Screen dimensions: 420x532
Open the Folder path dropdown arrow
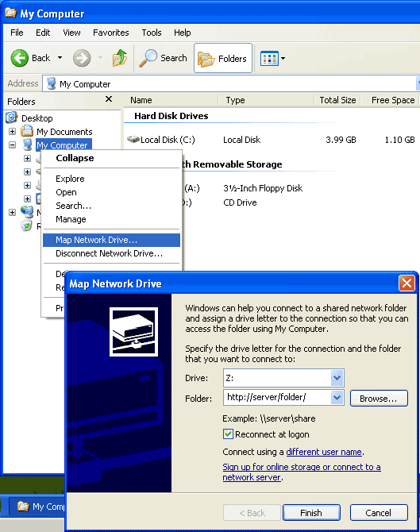[x=337, y=397]
